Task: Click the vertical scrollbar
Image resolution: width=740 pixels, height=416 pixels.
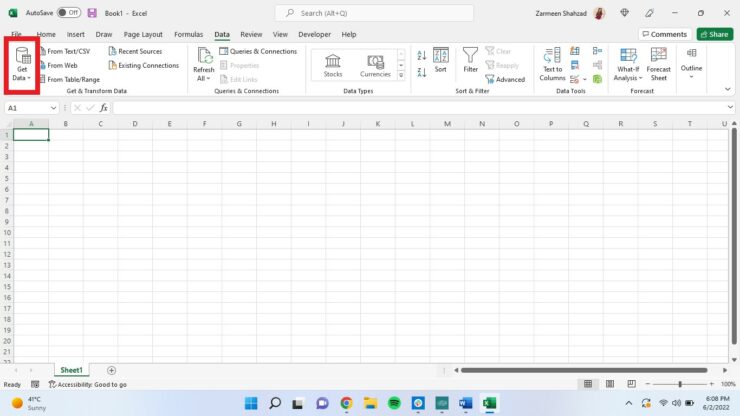Action: pos(734,236)
